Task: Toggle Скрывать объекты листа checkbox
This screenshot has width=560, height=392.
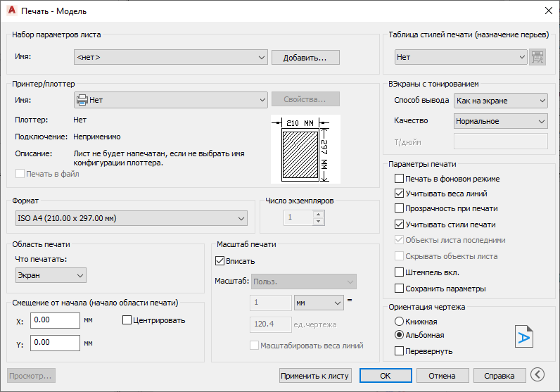Action: click(399, 256)
